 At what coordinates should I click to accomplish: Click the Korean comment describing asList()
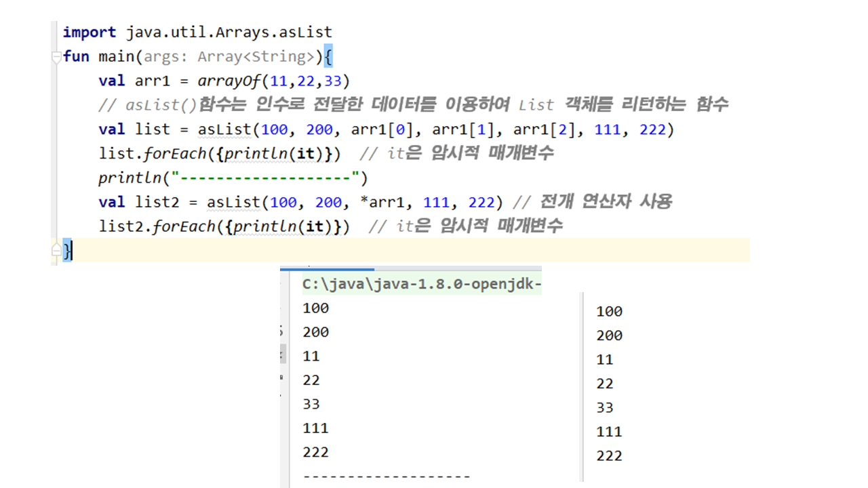414,105
